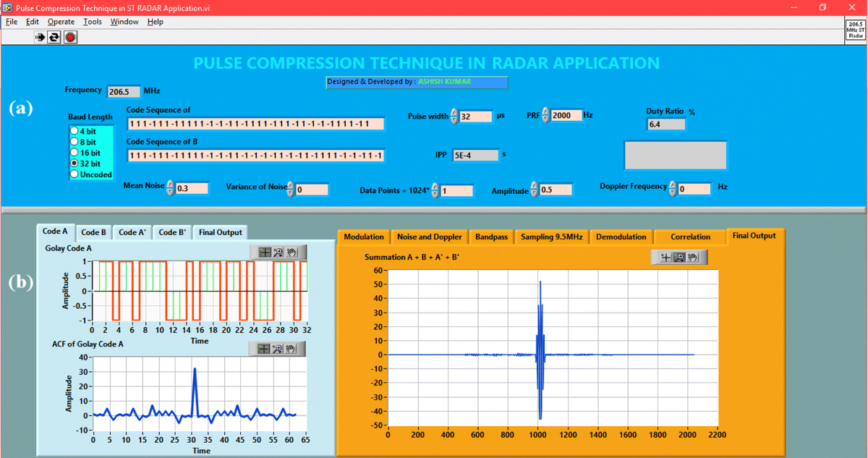
Task: Select cursor crosshair tool on ACF graph
Action: point(263,349)
